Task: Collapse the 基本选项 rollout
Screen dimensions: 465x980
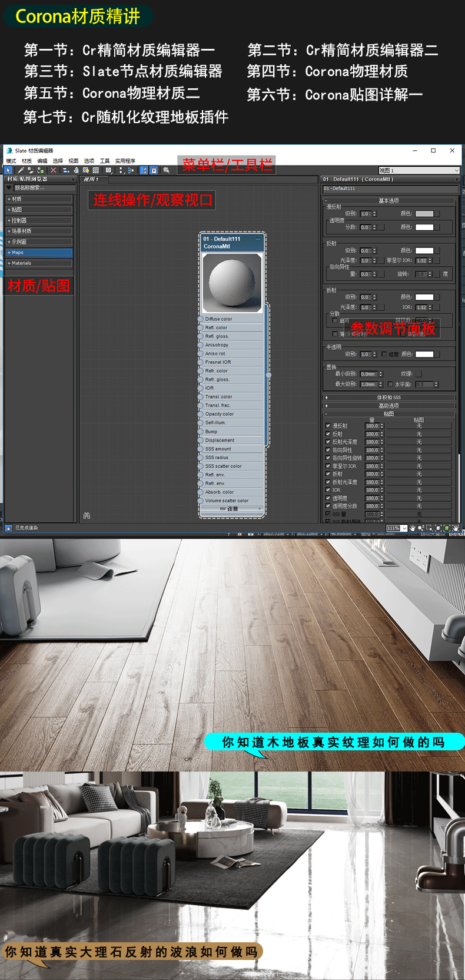Action: point(388,201)
